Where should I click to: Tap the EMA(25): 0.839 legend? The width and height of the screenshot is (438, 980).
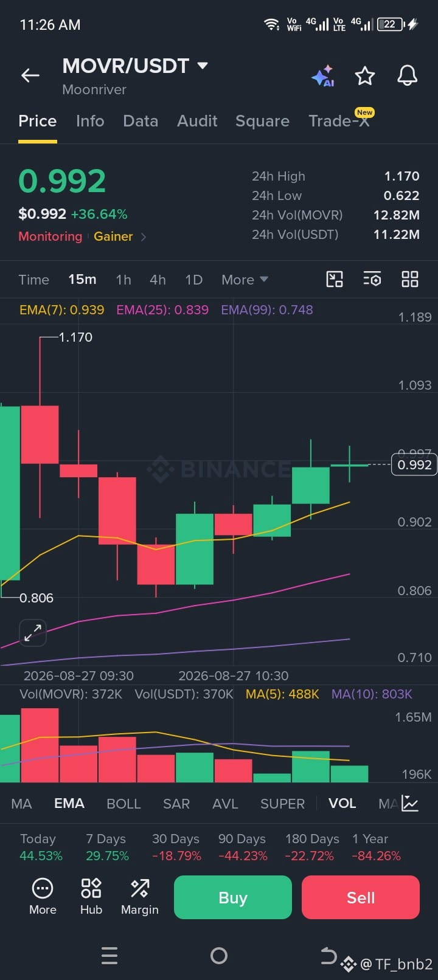[x=162, y=310]
